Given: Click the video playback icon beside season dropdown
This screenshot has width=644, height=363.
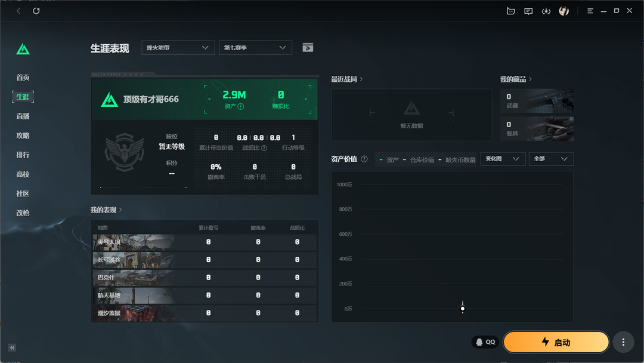Looking at the screenshot, I should 308,48.
